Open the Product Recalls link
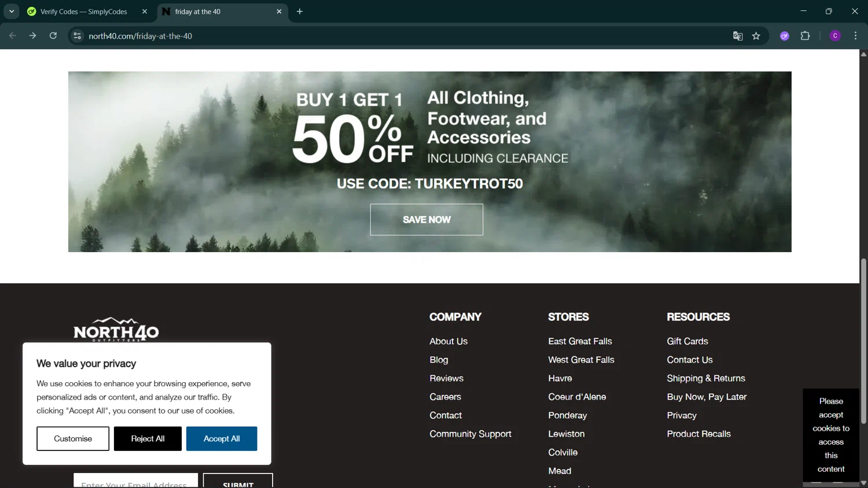The image size is (868, 488). 698,434
